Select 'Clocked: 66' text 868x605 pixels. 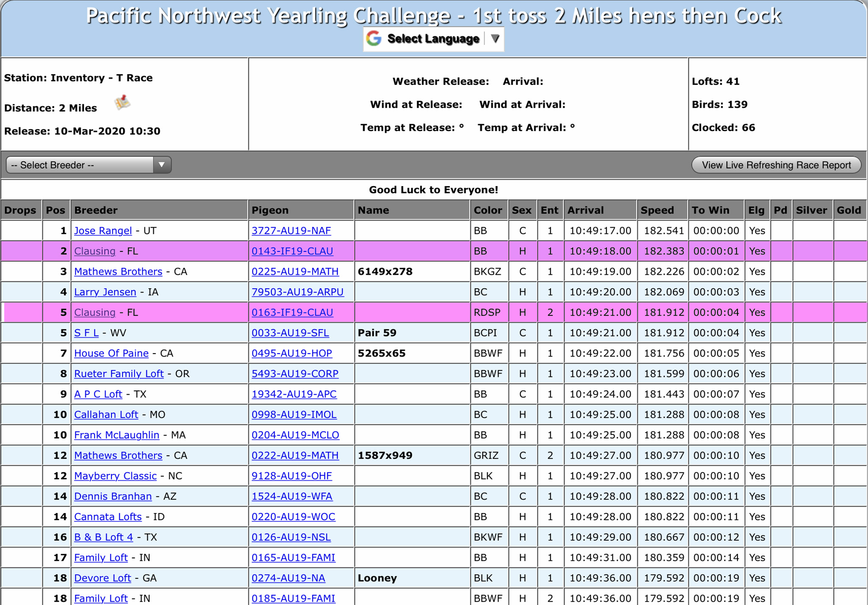point(723,128)
